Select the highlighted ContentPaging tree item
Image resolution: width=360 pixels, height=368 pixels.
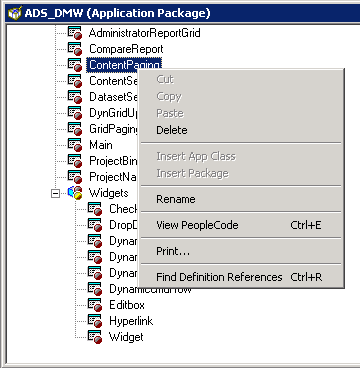(x=124, y=65)
